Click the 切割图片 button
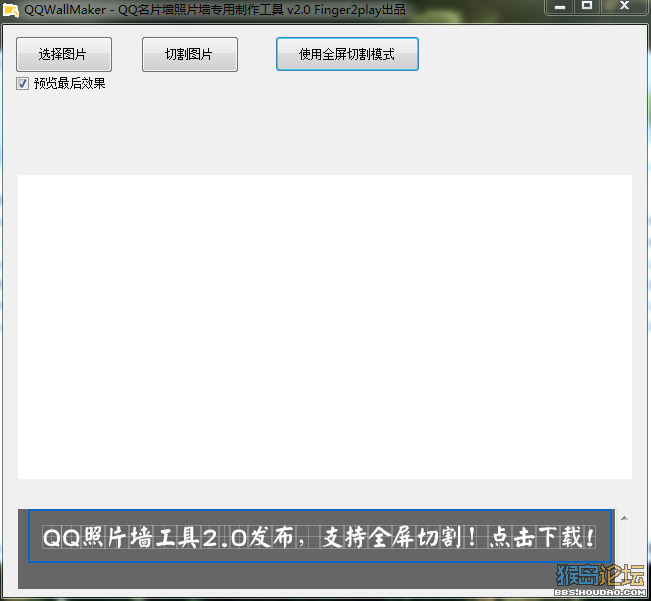 [190, 54]
